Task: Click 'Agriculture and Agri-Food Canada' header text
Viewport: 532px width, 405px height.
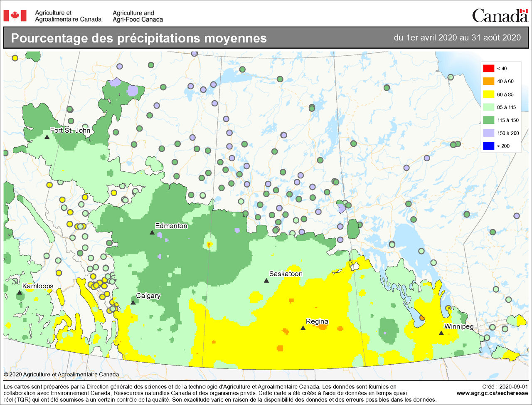Action: (x=138, y=16)
